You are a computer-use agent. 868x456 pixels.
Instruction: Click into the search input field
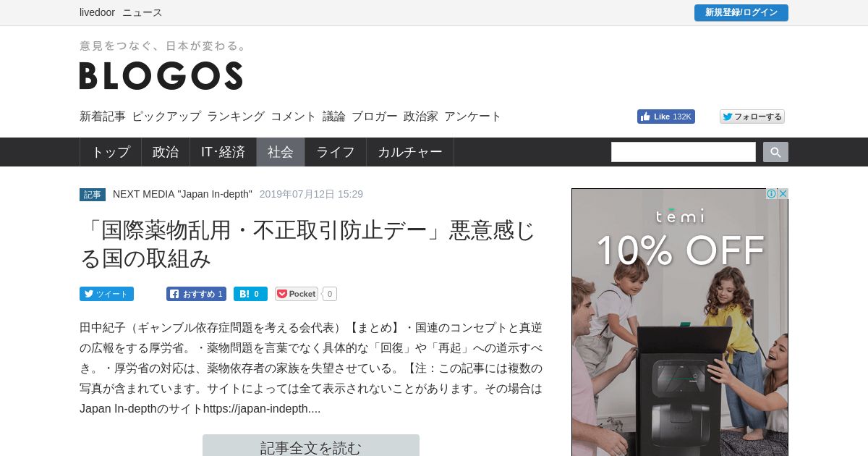click(x=684, y=152)
